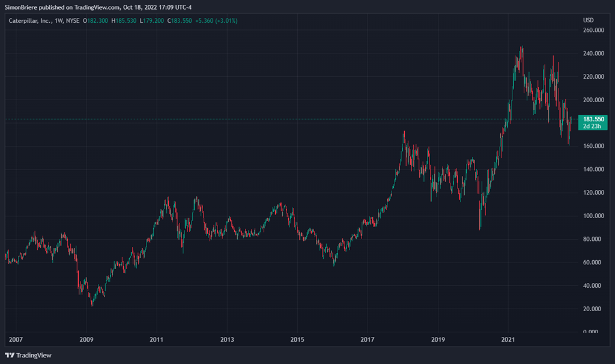Click the 1W interval label
615x364 pixels.
pos(59,20)
